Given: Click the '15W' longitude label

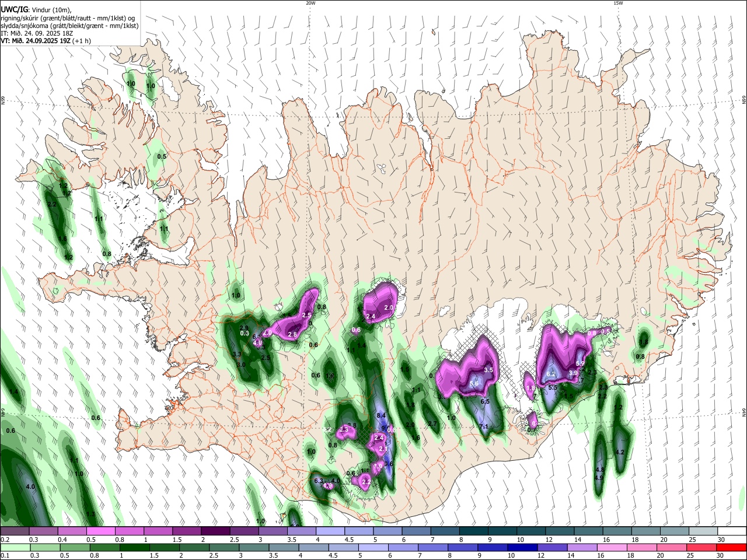Looking at the screenshot, I should 618,3.
